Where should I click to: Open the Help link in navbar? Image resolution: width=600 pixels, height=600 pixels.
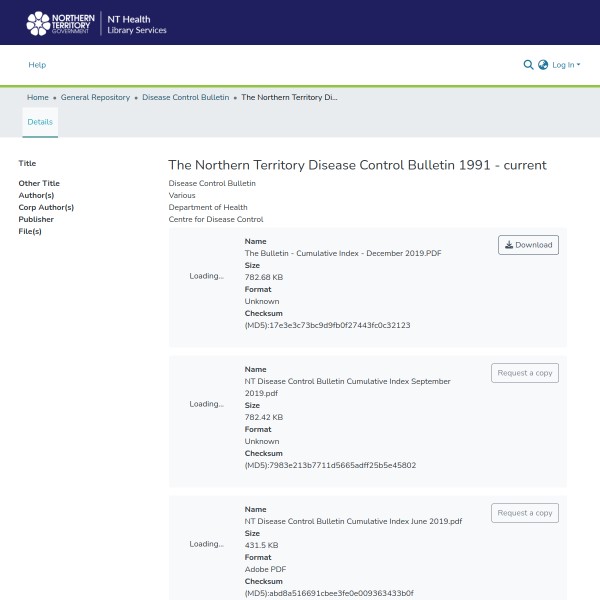point(37,65)
